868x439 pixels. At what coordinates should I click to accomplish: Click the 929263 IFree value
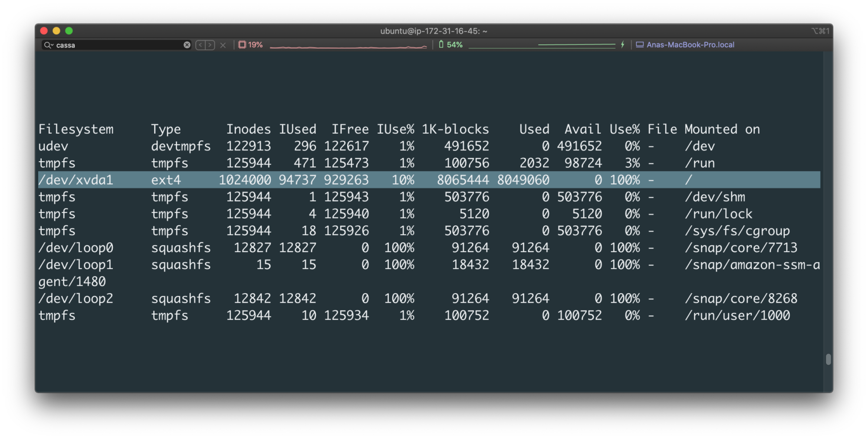coord(346,180)
